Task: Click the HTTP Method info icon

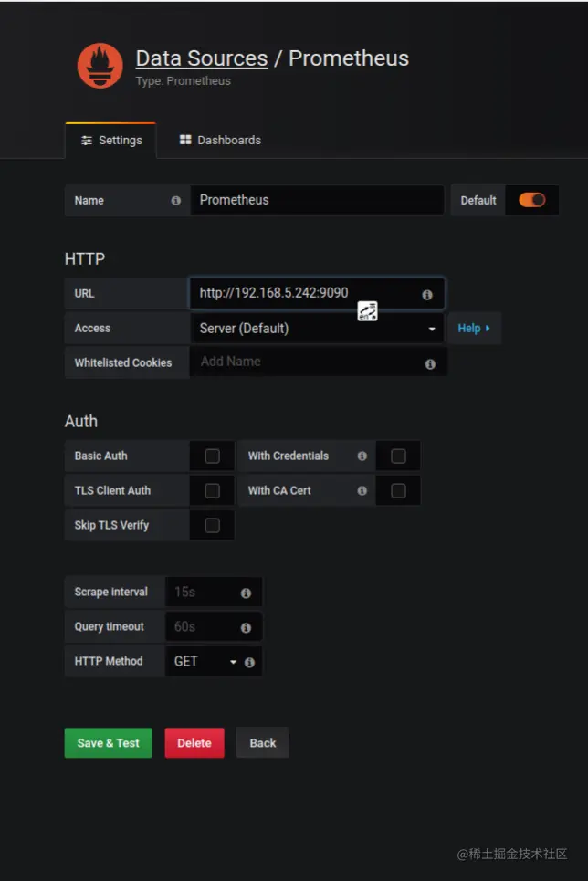Action: tap(249, 663)
